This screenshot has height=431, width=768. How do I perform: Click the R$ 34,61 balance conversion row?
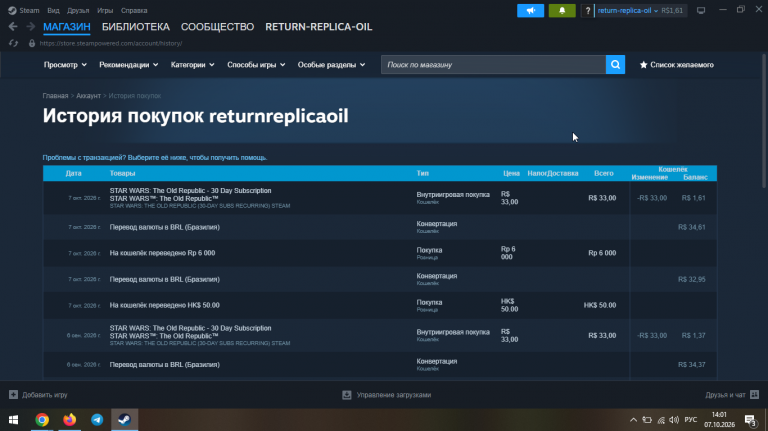[380, 227]
